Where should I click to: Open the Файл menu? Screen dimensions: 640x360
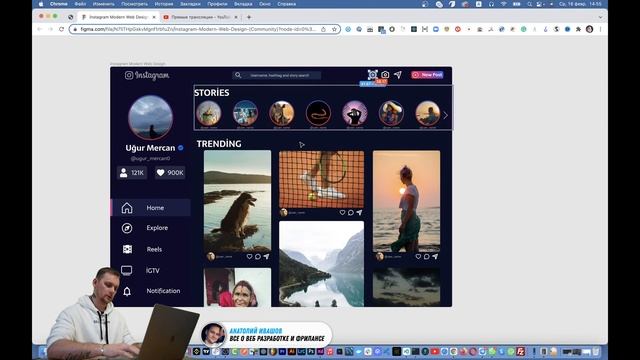point(80,4)
